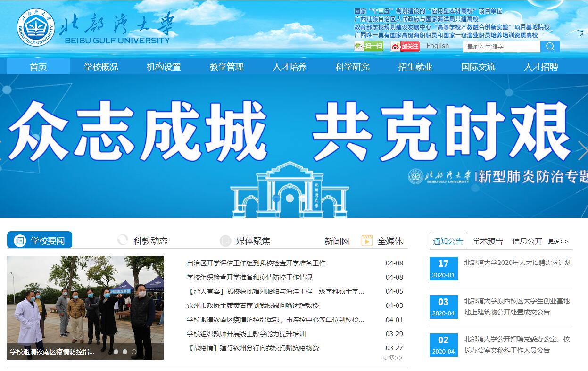Open the 全媒体 play video icon
Screen dimensions: 588x371
tap(367, 240)
